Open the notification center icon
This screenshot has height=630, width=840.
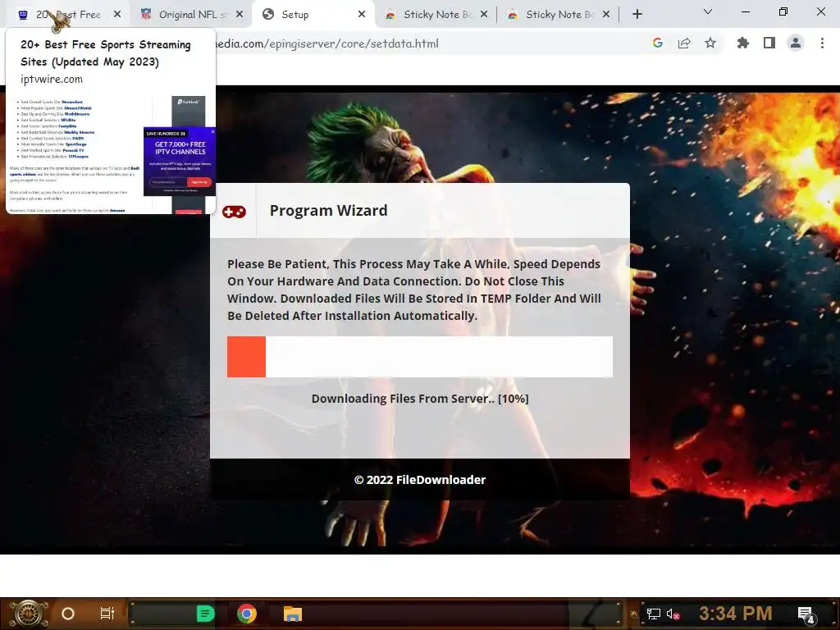[x=806, y=614]
